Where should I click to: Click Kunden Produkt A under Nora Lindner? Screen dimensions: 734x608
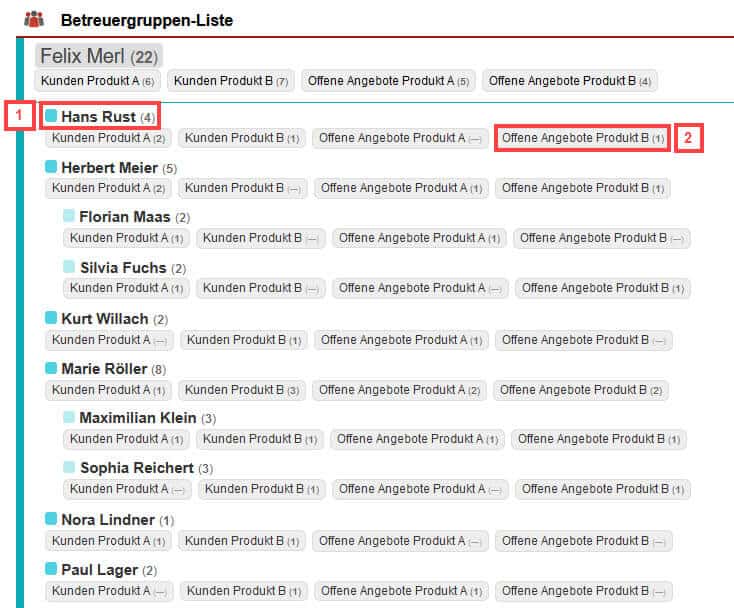(x=108, y=541)
